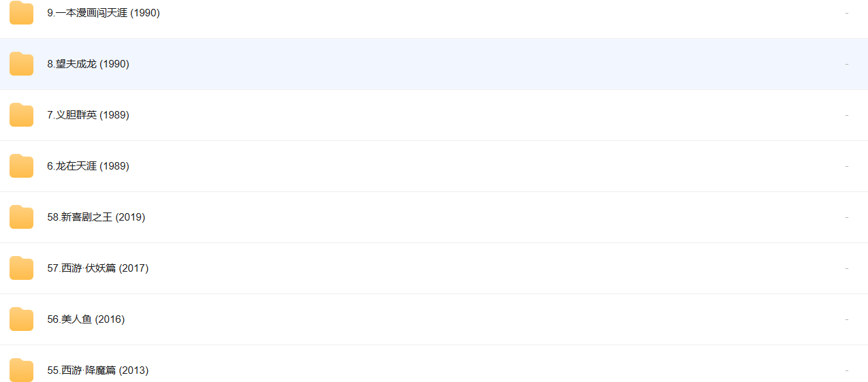Open the 7.义胆群英 (1989) name link
868x382 pixels.
click(88, 115)
